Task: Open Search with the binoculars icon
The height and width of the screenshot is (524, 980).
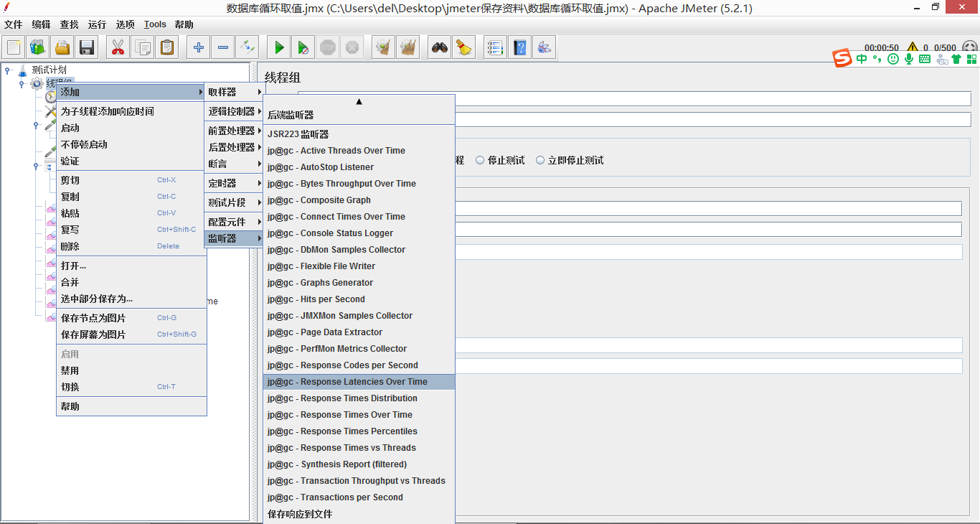Action: pyautogui.click(x=440, y=48)
